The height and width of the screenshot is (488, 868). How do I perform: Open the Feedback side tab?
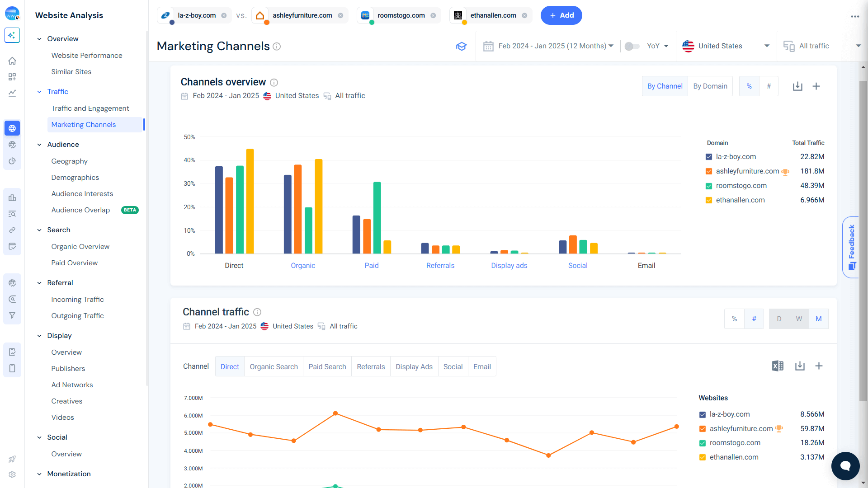[x=851, y=247]
